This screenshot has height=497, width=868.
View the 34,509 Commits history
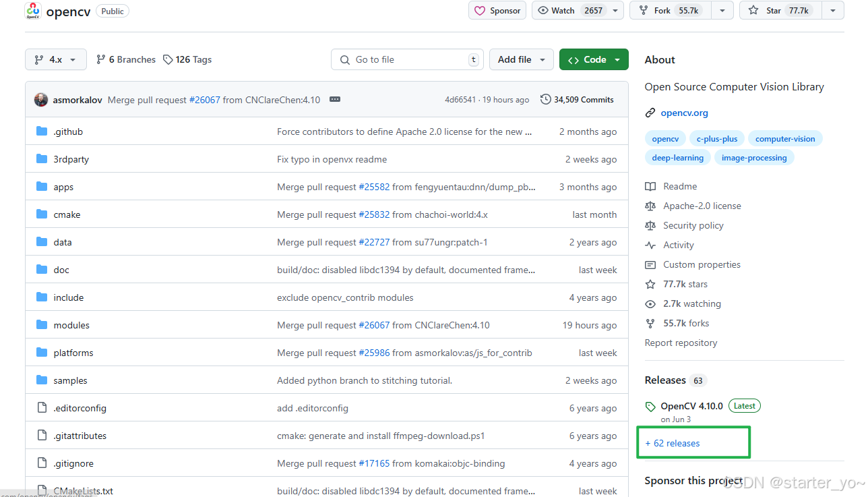point(578,100)
